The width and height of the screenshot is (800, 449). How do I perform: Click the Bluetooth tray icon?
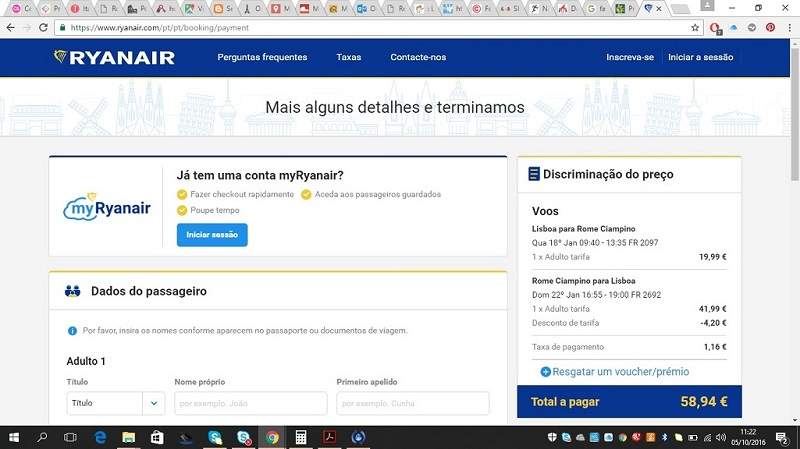click(664, 437)
